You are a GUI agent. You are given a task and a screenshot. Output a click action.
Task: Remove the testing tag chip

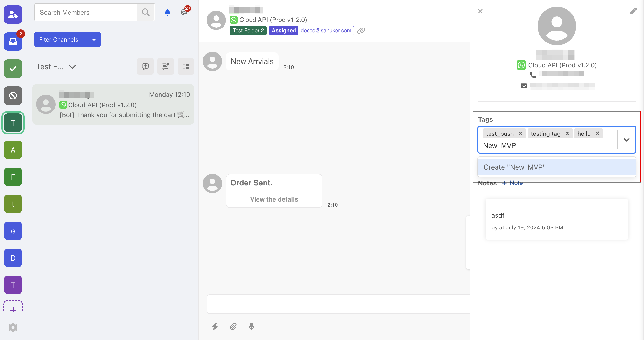point(567,133)
